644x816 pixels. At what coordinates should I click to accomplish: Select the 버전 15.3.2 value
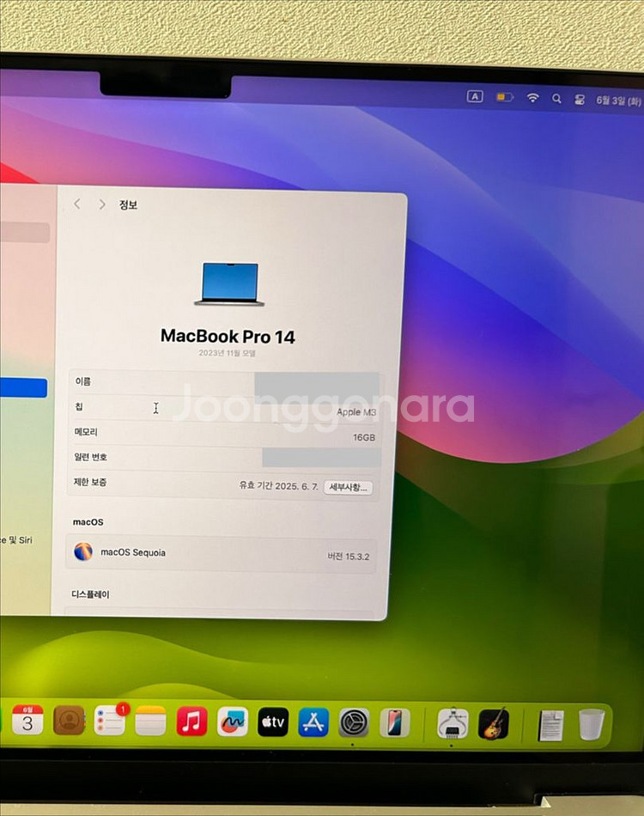tap(348, 557)
